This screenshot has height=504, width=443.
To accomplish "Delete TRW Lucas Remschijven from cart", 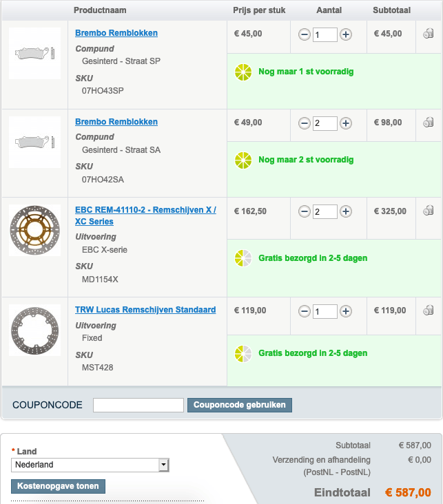I will click(x=428, y=311).
